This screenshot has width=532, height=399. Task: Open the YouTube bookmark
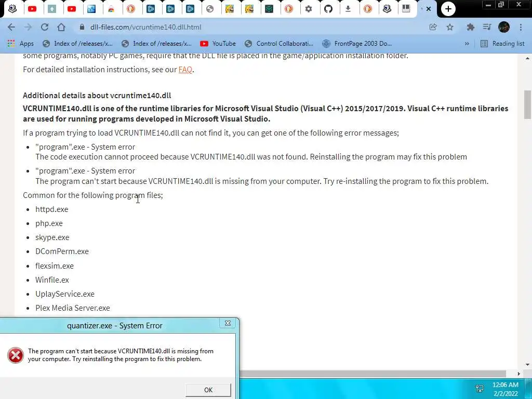[218, 44]
